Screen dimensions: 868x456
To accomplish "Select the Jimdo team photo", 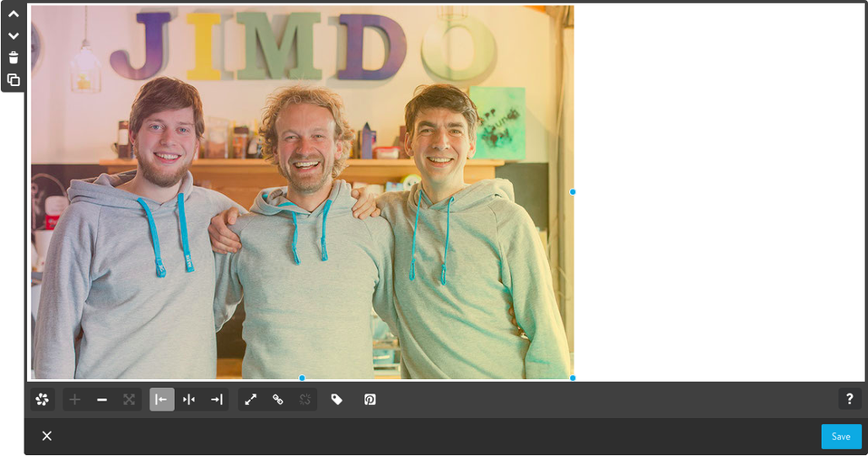I will click(x=303, y=191).
